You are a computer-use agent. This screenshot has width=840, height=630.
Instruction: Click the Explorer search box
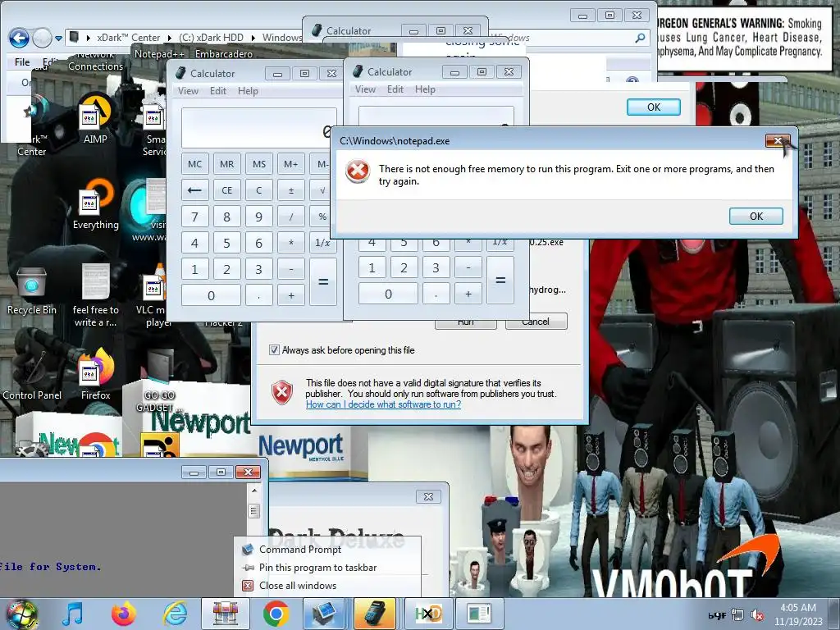[x=568, y=38]
